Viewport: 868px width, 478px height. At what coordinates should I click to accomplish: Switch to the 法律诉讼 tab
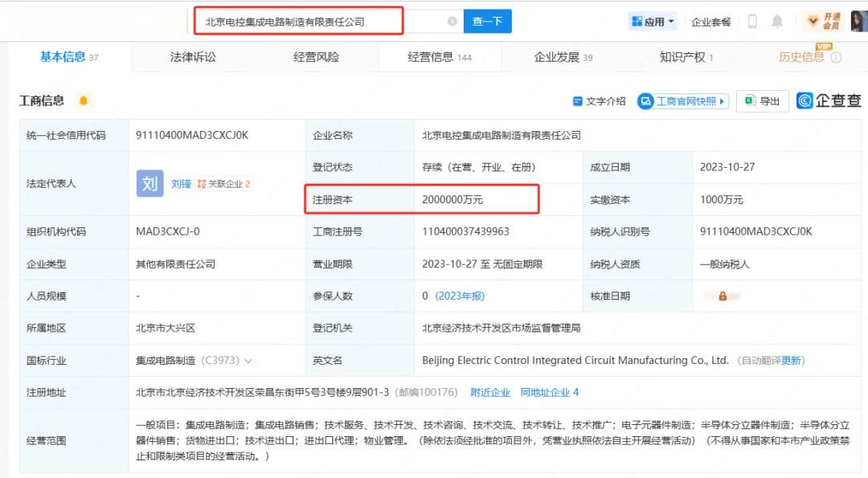point(193,57)
